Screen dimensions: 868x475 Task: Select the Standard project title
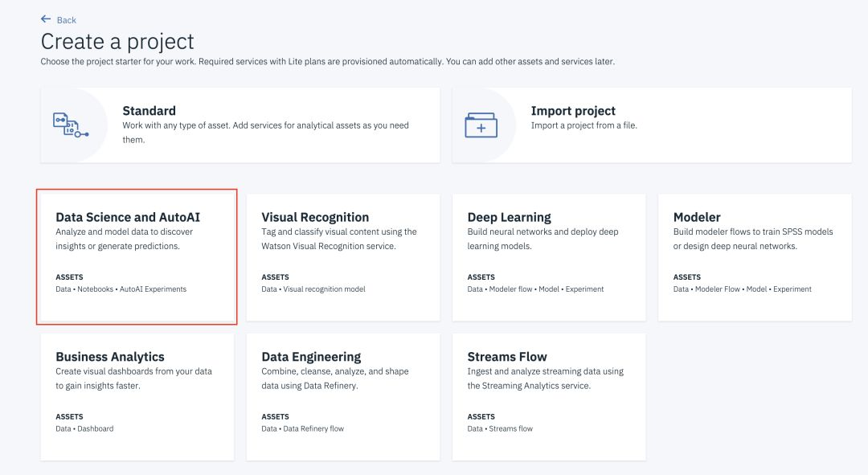149,111
